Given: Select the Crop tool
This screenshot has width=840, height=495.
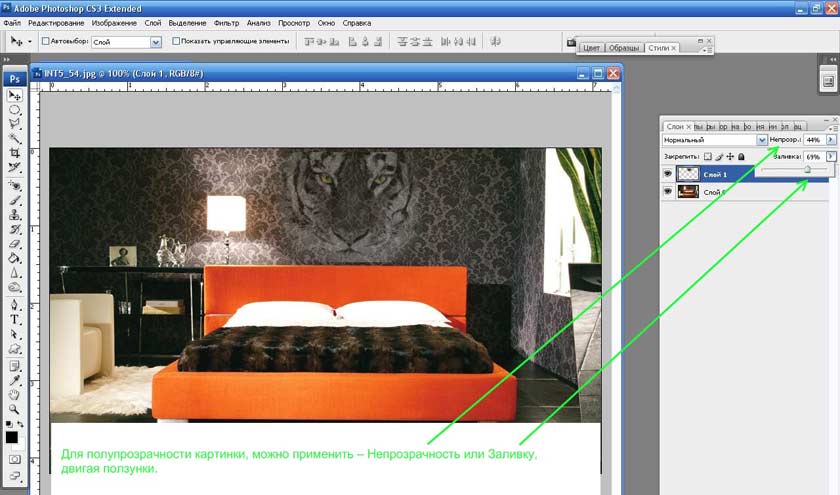Looking at the screenshot, I should click(x=15, y=153).
